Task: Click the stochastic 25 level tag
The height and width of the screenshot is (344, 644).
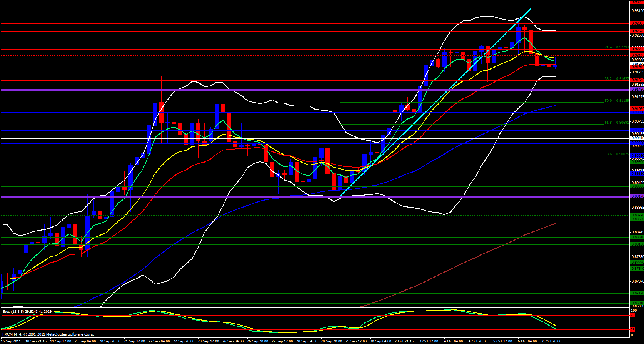Action: click(632, 330)
